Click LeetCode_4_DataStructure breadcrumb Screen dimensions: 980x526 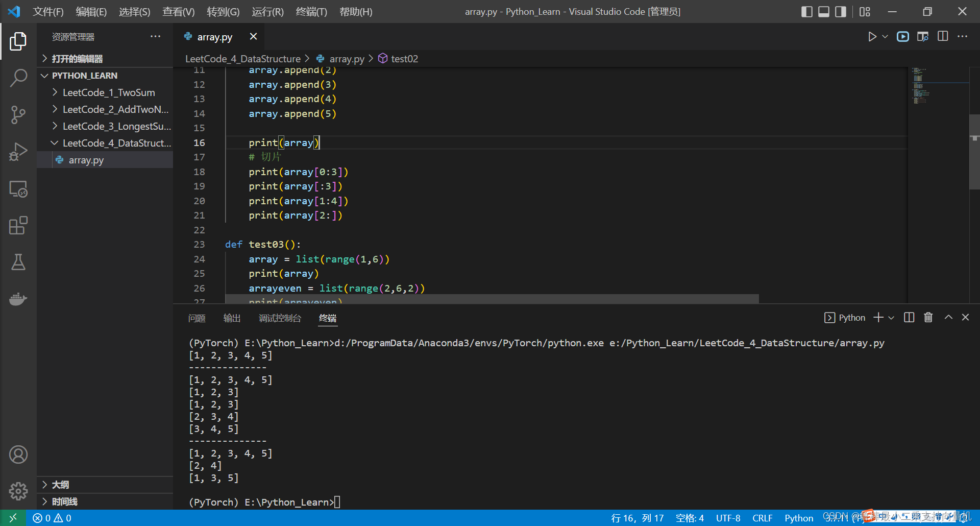pos(243,59)
